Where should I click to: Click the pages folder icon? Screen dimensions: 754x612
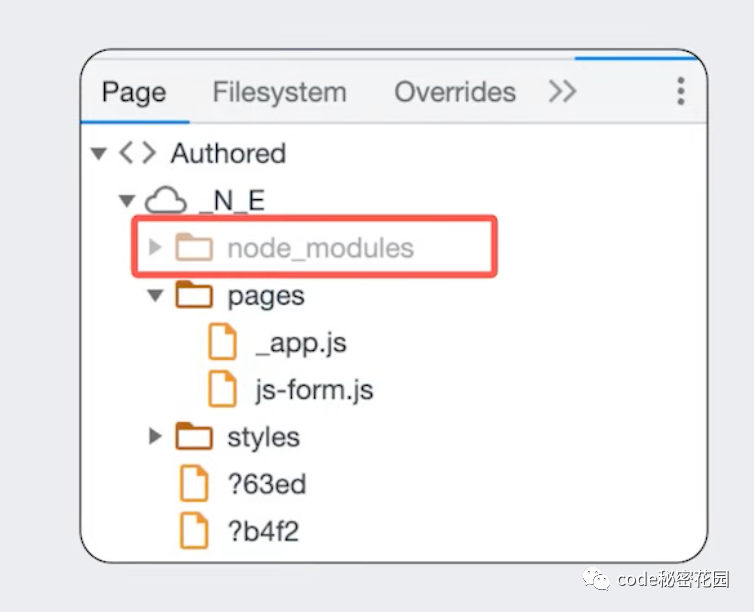[x=194, y=294]
